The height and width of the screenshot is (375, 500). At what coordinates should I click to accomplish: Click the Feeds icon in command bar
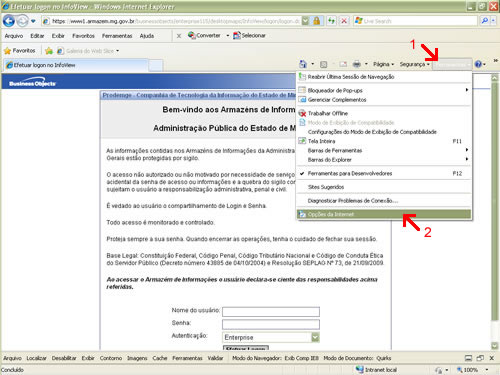click(x=323, y=64)
